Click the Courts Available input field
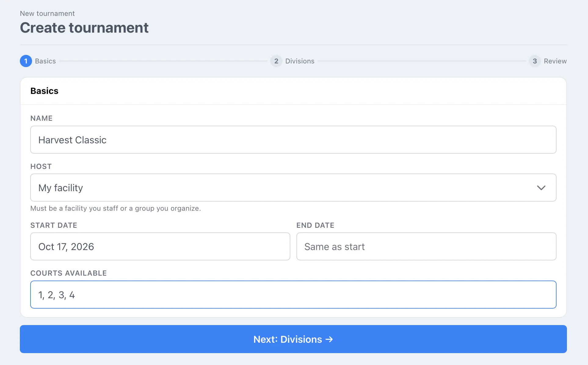Viewport: 588px width, 365px height. 293,295
